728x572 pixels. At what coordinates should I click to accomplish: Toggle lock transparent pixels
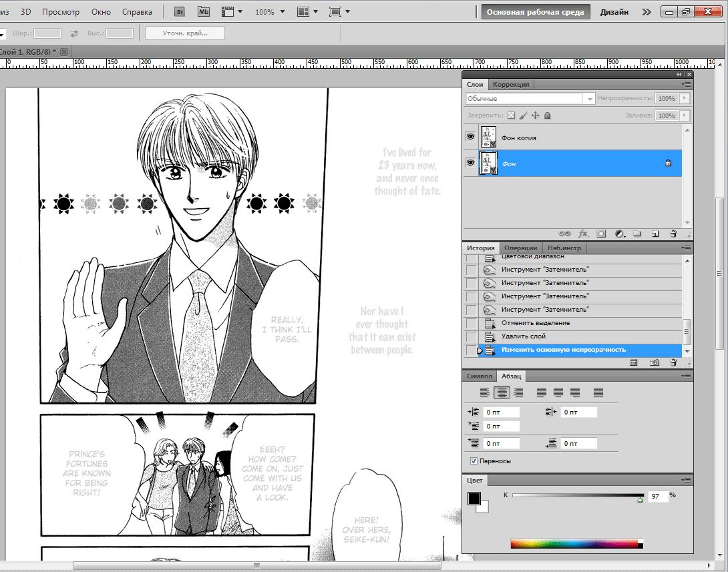511,115
